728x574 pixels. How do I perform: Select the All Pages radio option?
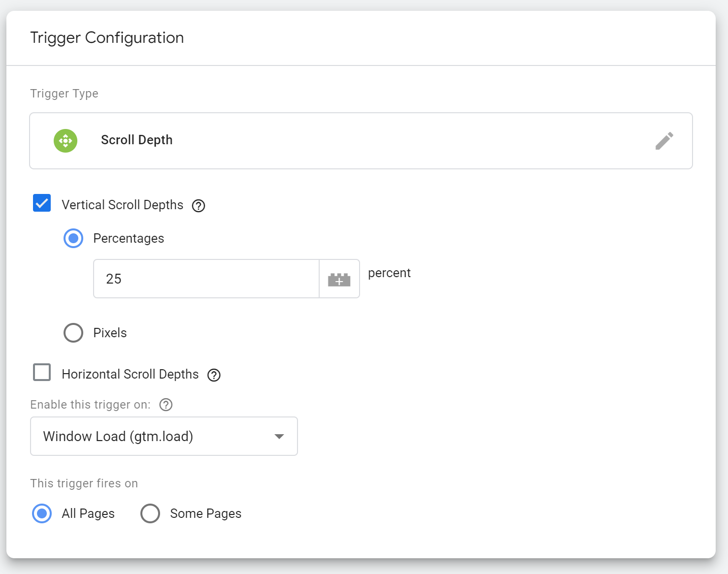42,513
